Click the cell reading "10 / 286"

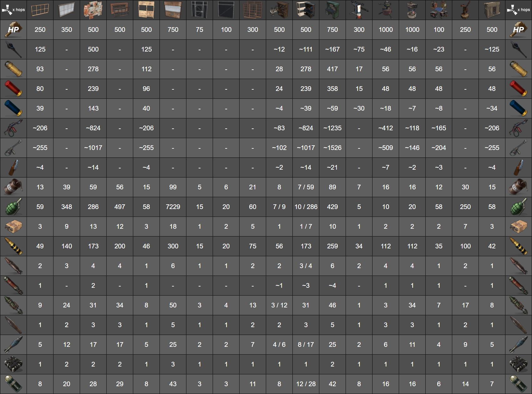coord(306,207)
